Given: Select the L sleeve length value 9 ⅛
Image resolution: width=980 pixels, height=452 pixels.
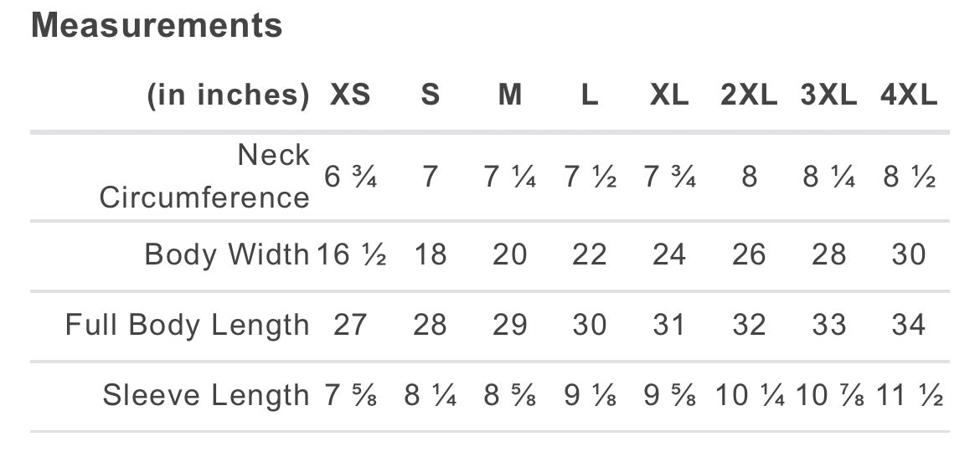Looking at the screenshot, I should pyautogui.click(x=590, y=395).
